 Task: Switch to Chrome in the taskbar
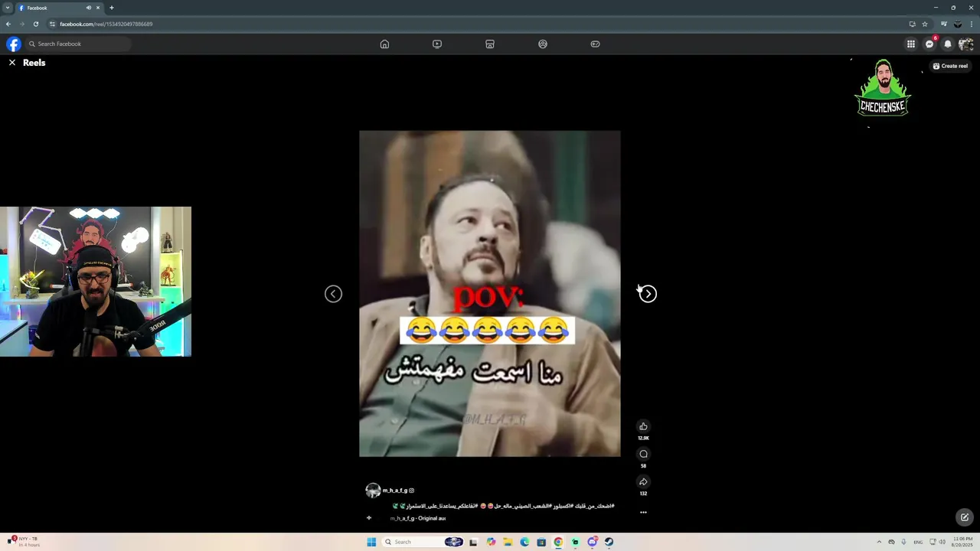(558, 542)
